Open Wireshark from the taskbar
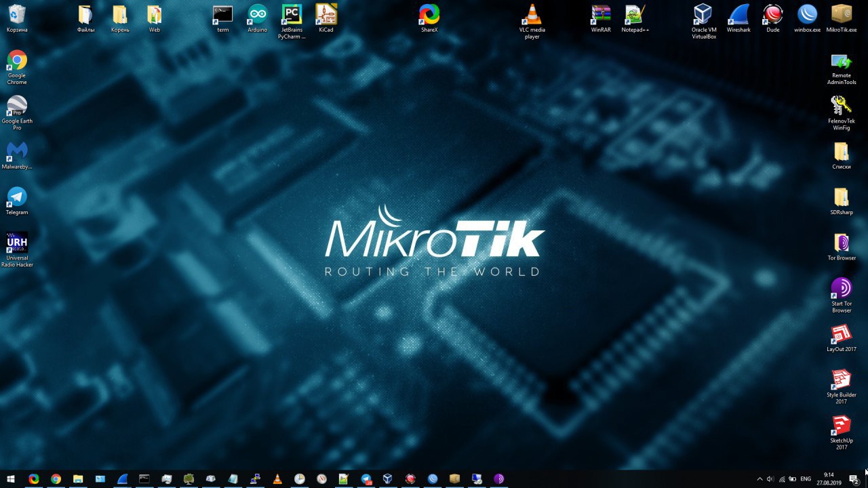This screenshot has width=868, height=488. (x=122, y=479)
